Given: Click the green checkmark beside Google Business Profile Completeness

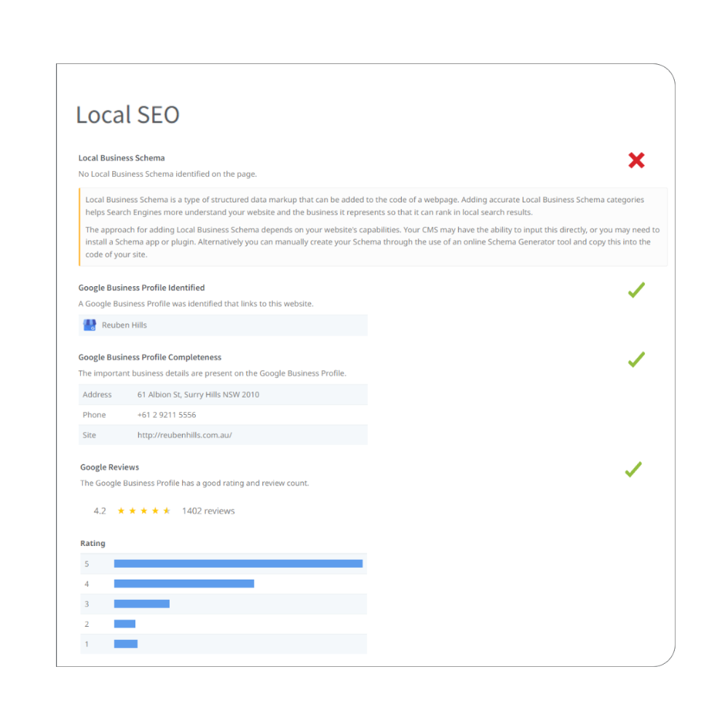Looking at the screenshot, I should click(636, 360).
